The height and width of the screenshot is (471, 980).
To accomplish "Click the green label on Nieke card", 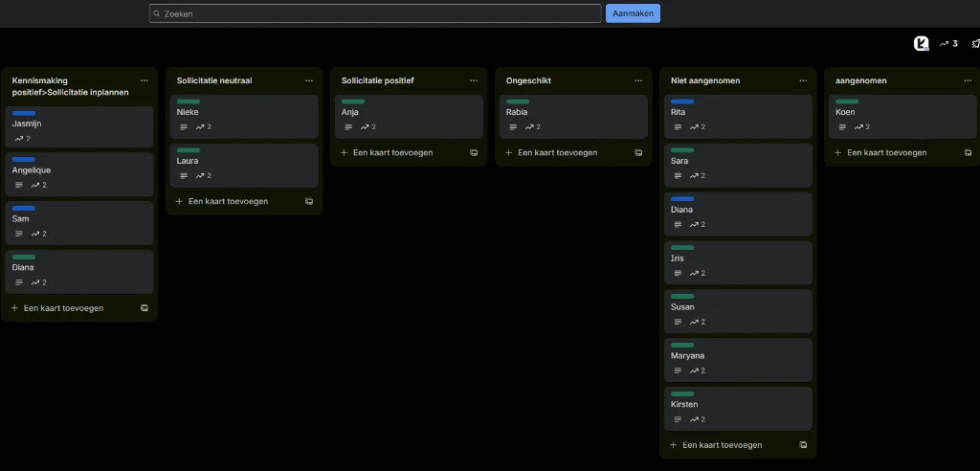I will click(189, 101).
